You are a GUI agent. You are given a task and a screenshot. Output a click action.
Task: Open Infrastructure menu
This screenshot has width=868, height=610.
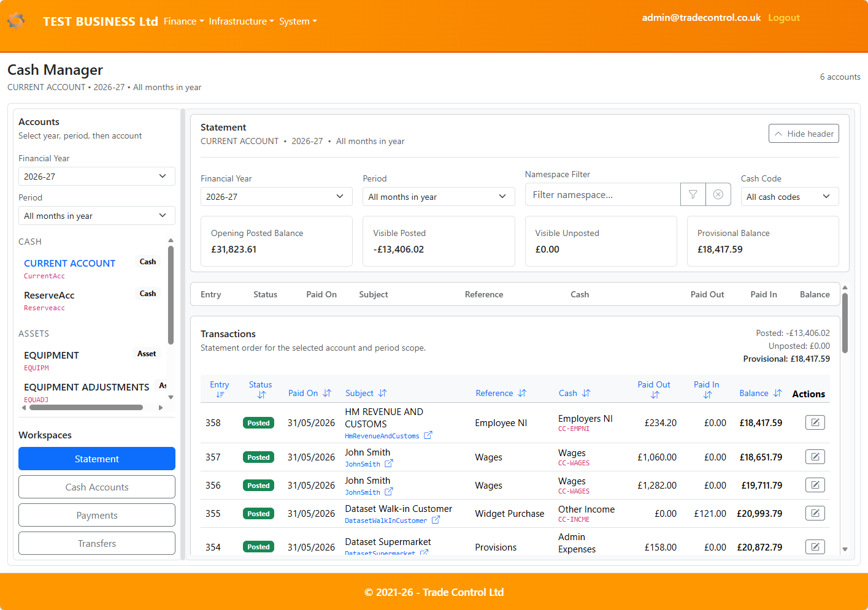pos(241,21)
